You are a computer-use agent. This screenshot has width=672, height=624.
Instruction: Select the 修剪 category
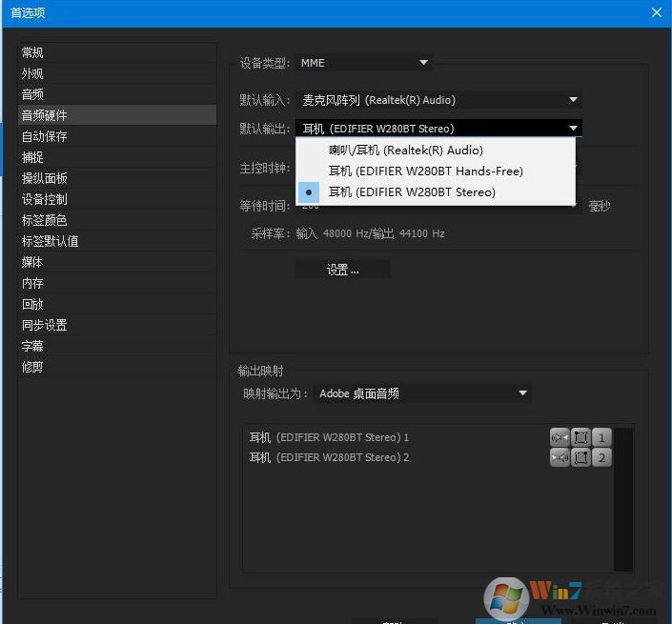pyautogui.click(x=117, y=367)
